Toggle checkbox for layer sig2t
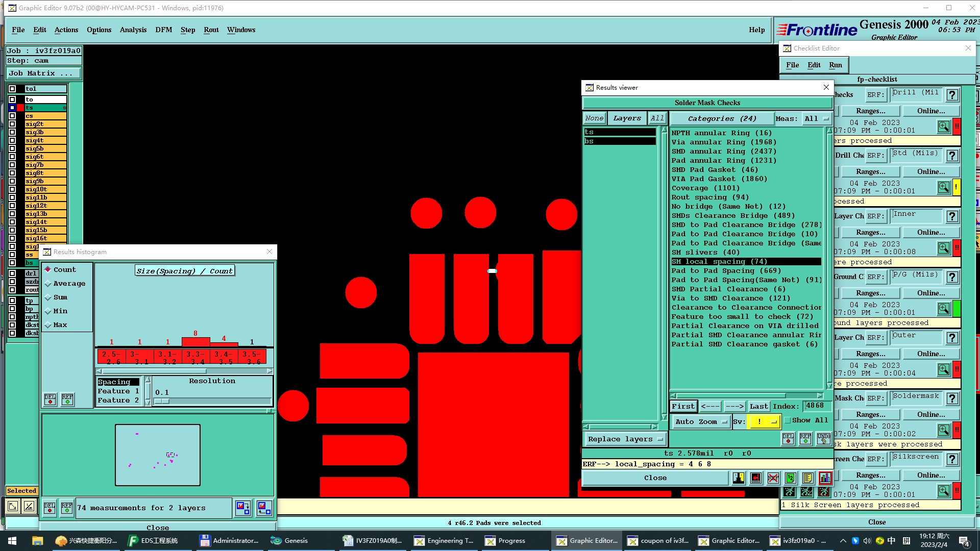Screen dimensions: 980x551 click(12, 124)
